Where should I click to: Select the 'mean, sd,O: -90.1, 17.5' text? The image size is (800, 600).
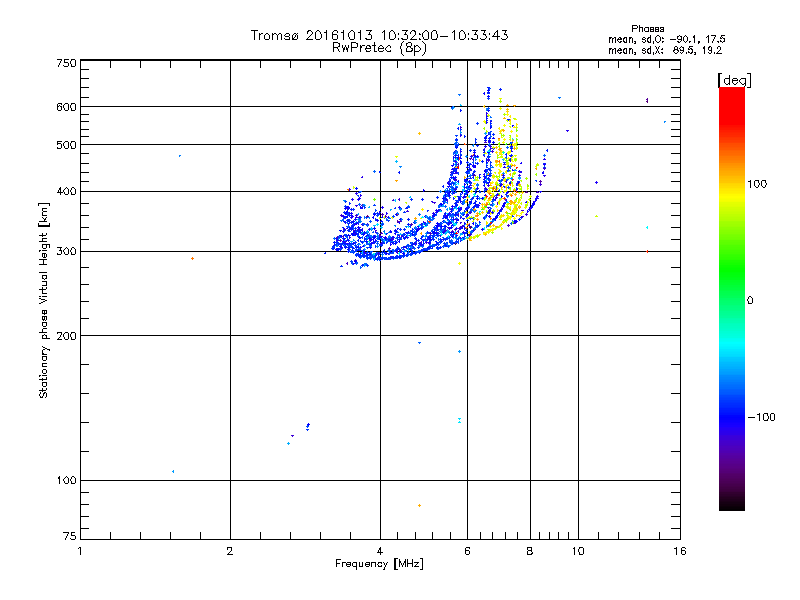[x=667, y=39]
